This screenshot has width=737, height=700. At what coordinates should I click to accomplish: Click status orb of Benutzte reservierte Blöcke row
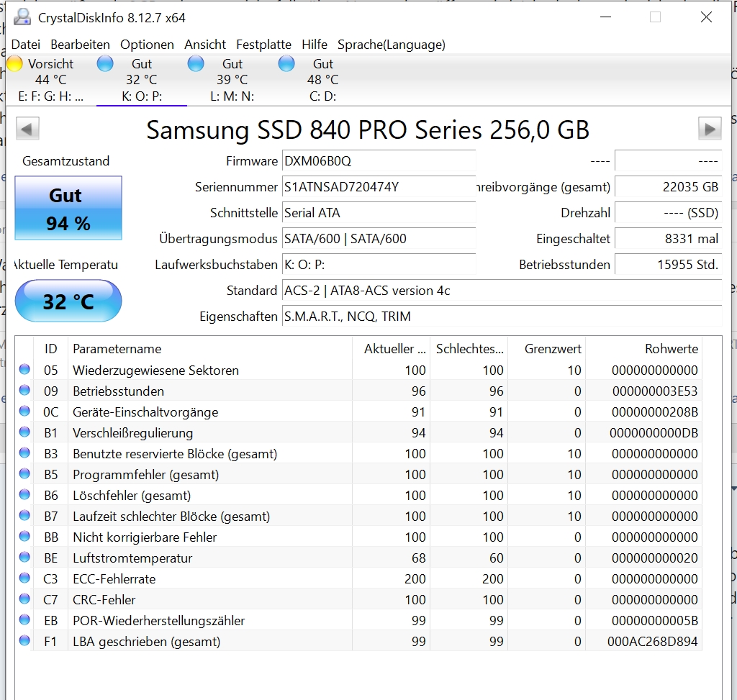coord(24,453)
